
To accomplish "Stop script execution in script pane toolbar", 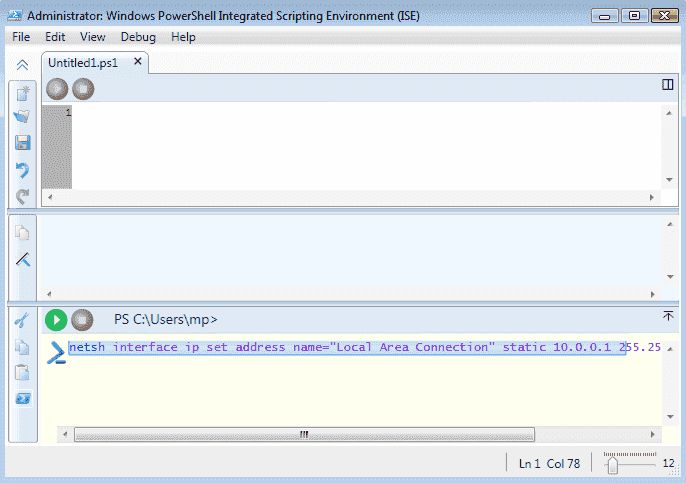I will 83,89.
